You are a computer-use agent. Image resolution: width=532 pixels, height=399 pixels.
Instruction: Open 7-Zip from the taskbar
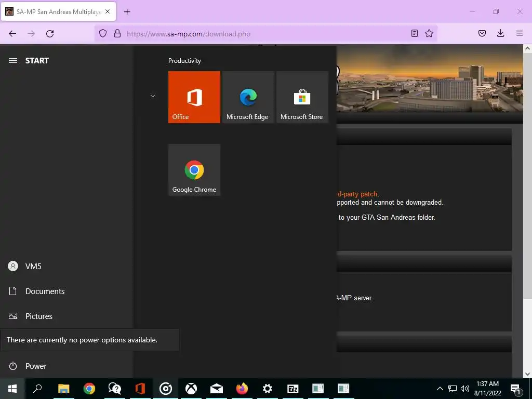pyautogui.click(x=293, y=389)
